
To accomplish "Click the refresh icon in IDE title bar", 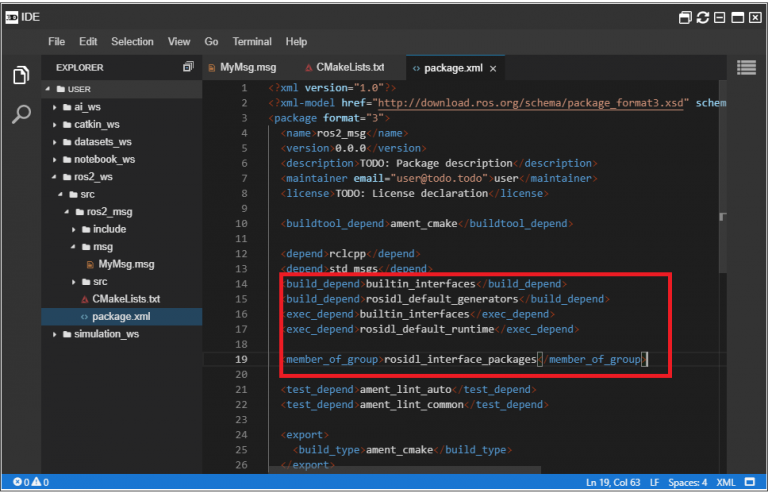I will [703, 18].
